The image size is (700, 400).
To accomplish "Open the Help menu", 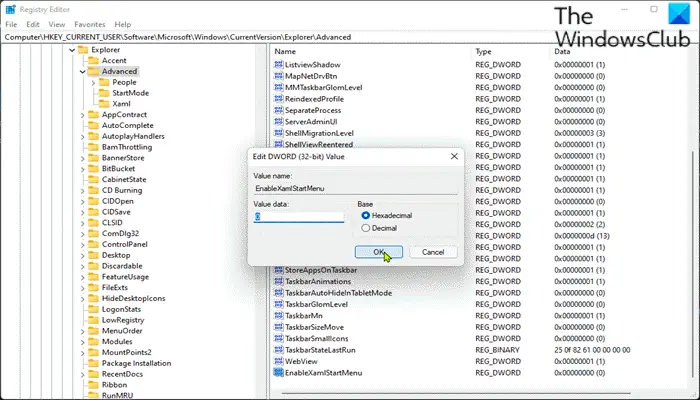I will pyautogui.click(x=123, y=25).
